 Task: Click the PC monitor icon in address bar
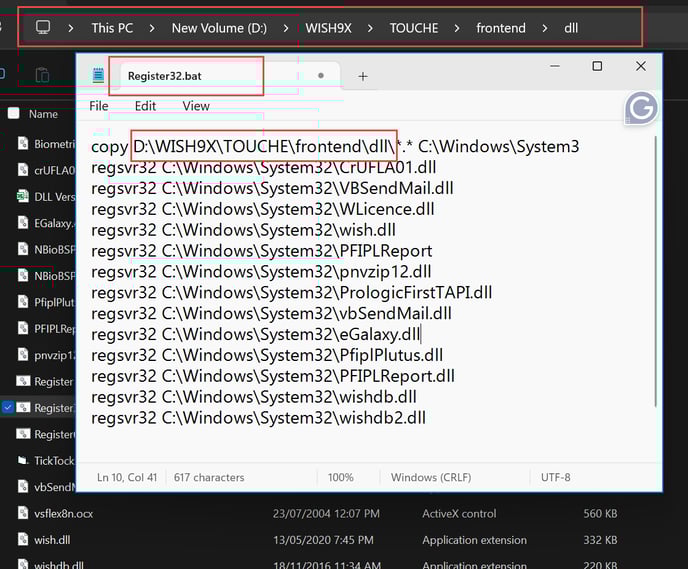[x=43, y=27]
